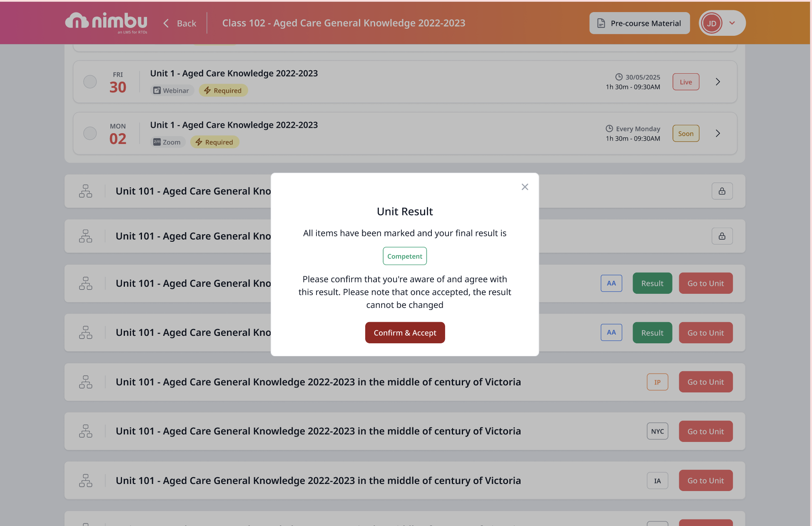The image size is (812, 526).
Task: Click Go to Unit on the NYC row
Action: click(705, 431)
